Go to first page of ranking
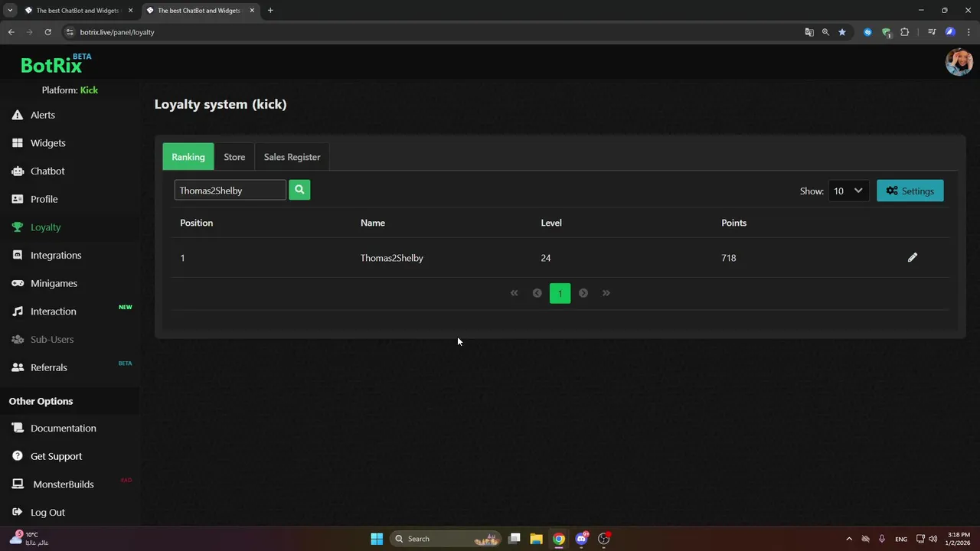Screen dimensions: 980x551 point(514,293)
